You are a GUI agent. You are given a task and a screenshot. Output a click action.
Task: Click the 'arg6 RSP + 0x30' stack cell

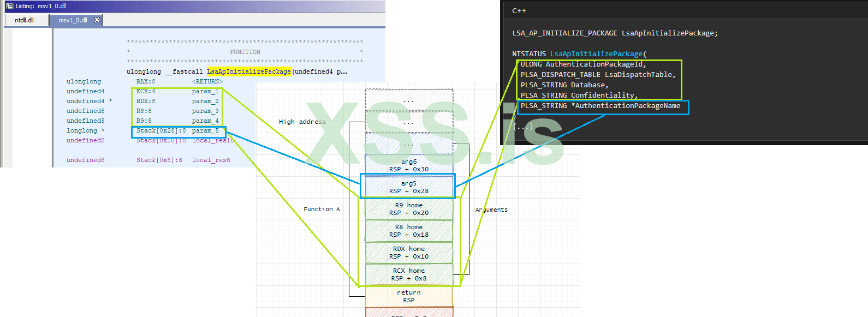coord(409,165)
